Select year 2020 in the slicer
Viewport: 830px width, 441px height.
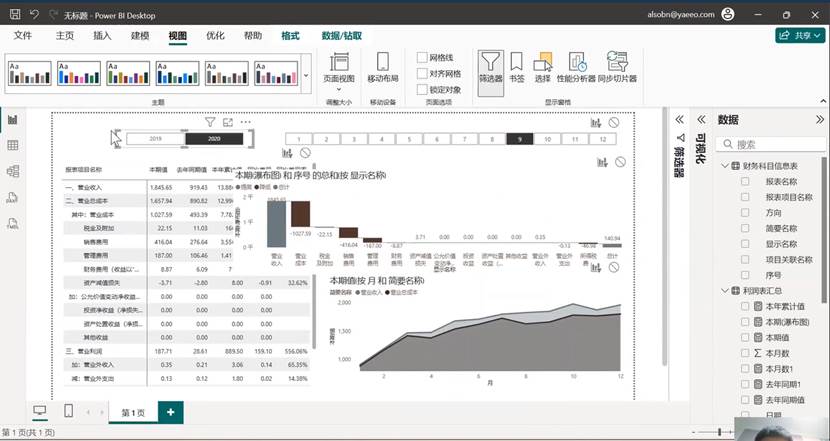click(214, 139)
